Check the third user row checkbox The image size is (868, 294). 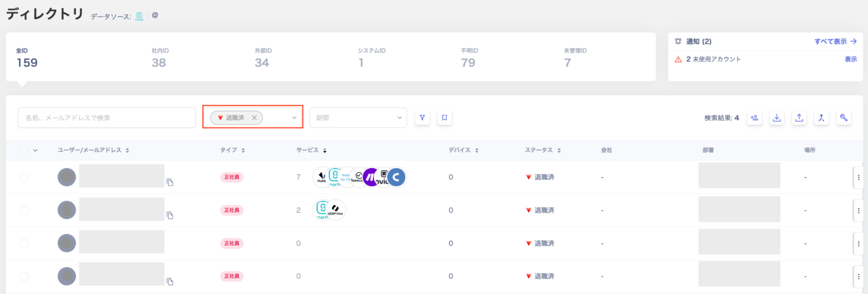[x=24, y=243]
